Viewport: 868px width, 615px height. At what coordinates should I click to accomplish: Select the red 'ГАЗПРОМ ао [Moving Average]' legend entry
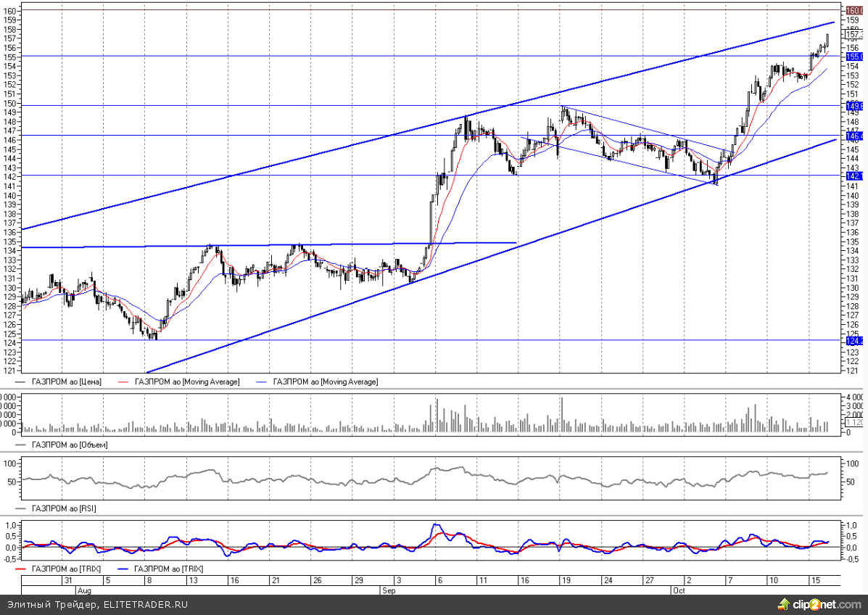(x=179, y=381)
